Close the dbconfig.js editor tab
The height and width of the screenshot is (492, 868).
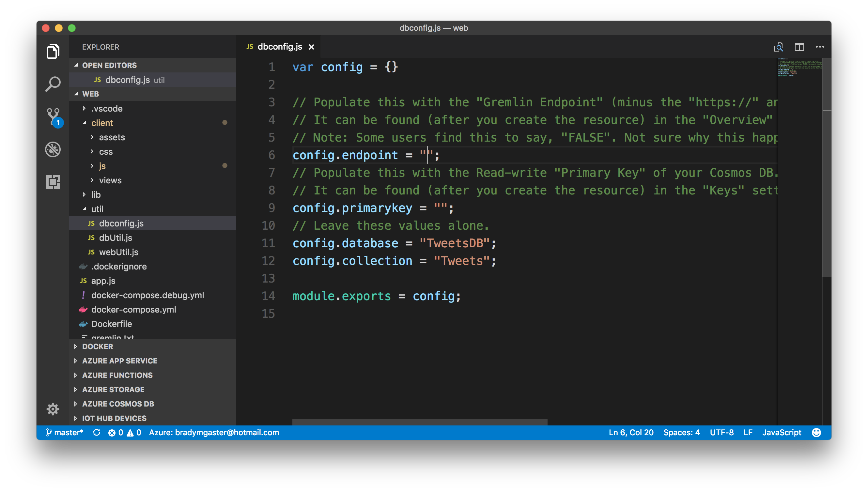pyautogui.click(x=311, y=47)
